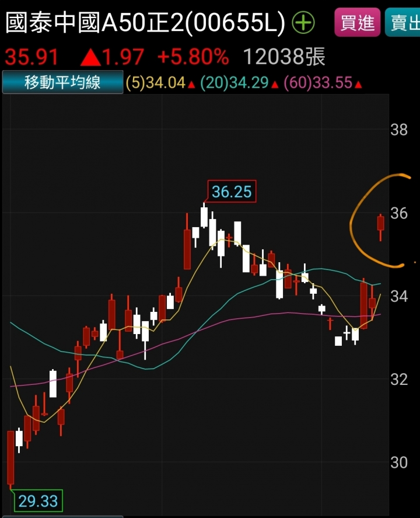The image size is (420, 518).
Task: Click the percent change +5.80%
Action: coord(193,57)
